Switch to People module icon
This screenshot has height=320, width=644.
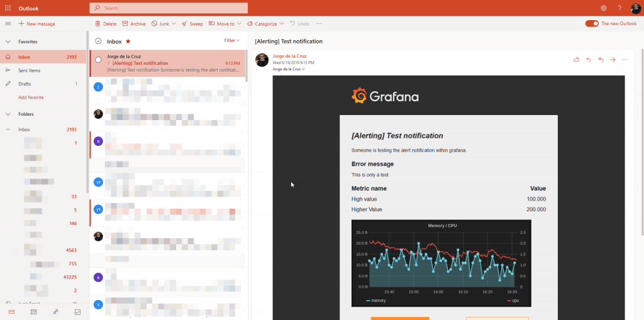pyautogui.click(x=55, y=312)
